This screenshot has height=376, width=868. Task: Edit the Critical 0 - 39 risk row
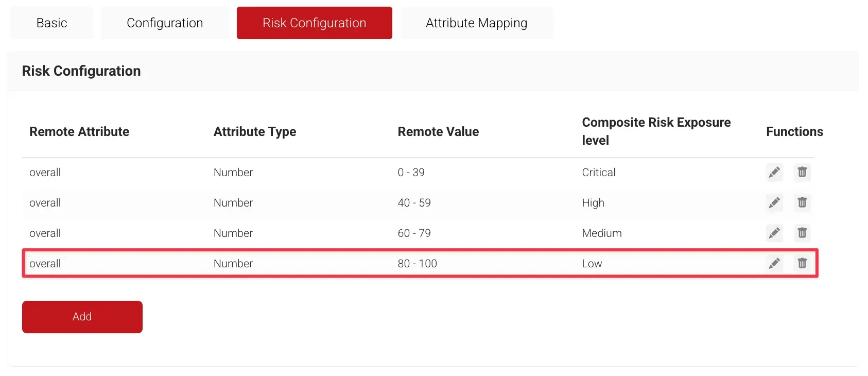click(774, 172)
